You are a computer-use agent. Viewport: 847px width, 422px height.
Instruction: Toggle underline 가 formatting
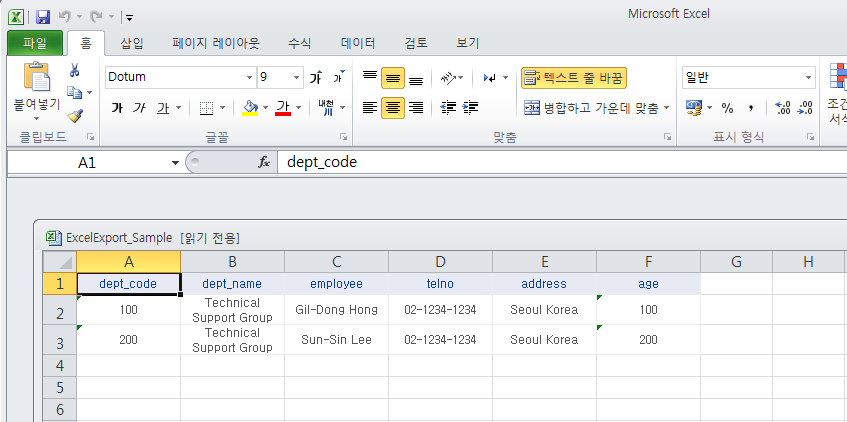(163, 108)
